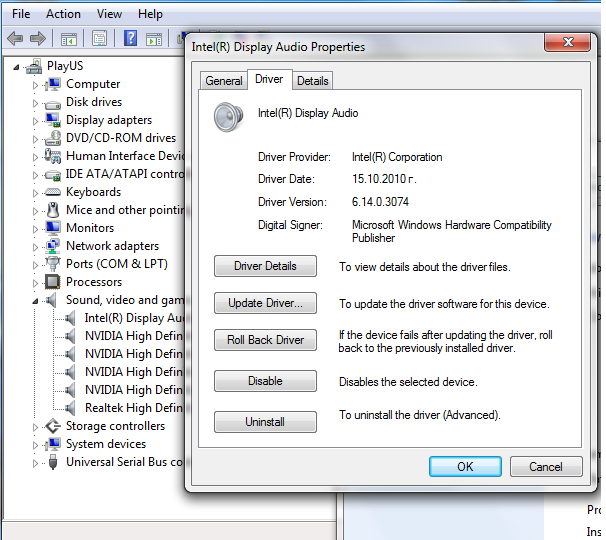Click the Forward arrow toolbar icon

tap(37, 38)
